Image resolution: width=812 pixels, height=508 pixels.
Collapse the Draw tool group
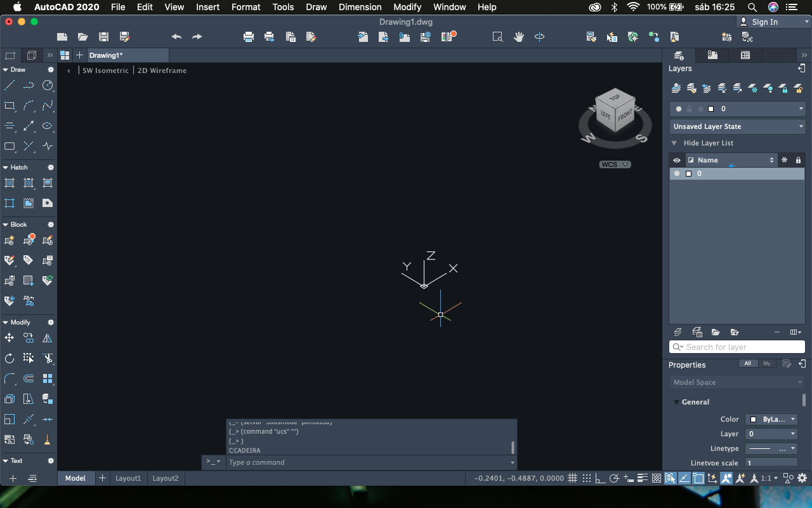tap(6, 70)
